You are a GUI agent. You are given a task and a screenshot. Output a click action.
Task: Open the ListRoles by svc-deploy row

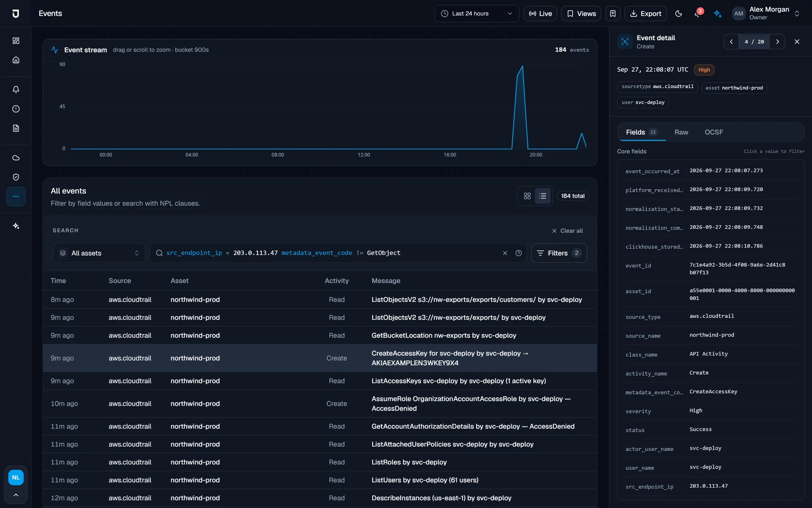point(320,462)
